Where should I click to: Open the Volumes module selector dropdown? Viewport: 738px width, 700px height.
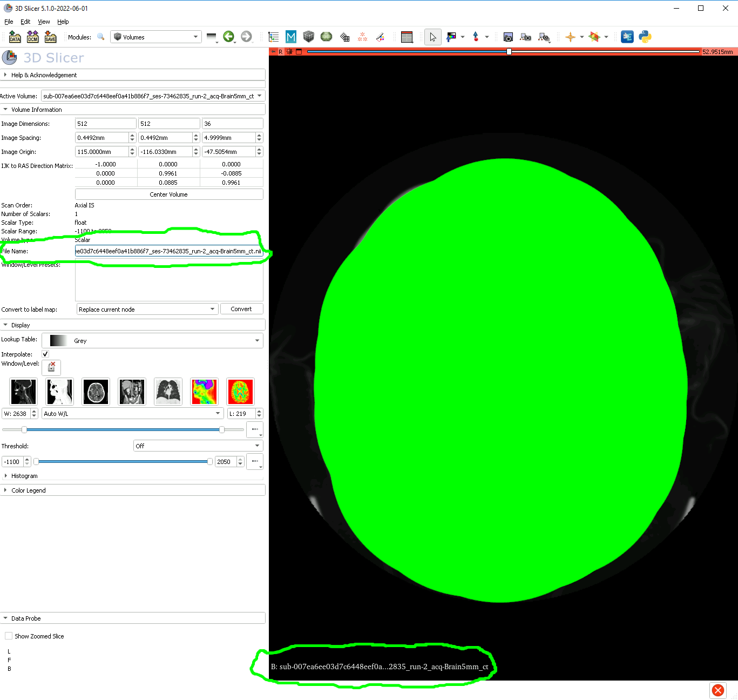[155, 37]
